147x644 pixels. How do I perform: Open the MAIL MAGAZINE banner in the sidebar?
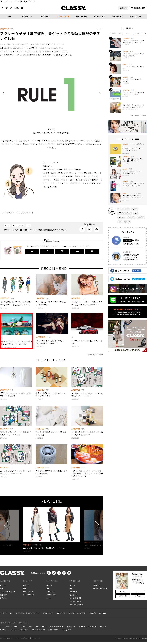tap(128, 312)
